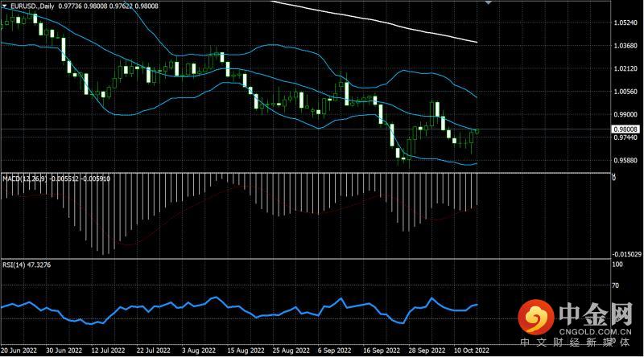Click the 1.03680 price axis label

[x=625, y=46]
